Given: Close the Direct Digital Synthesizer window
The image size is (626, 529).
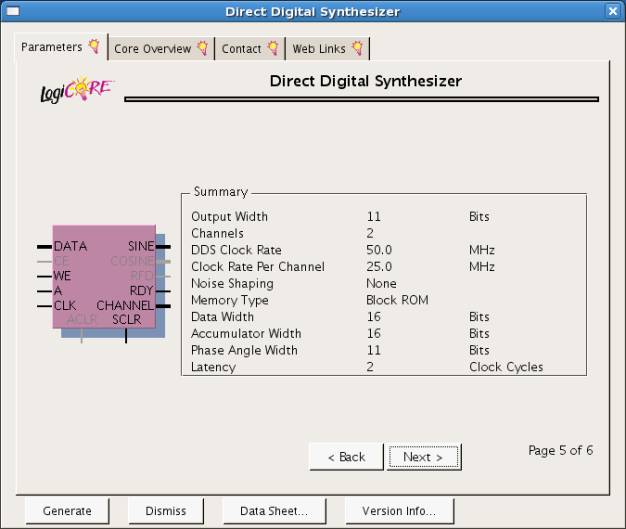Looking at the screenshot, I should coord(613,11).
